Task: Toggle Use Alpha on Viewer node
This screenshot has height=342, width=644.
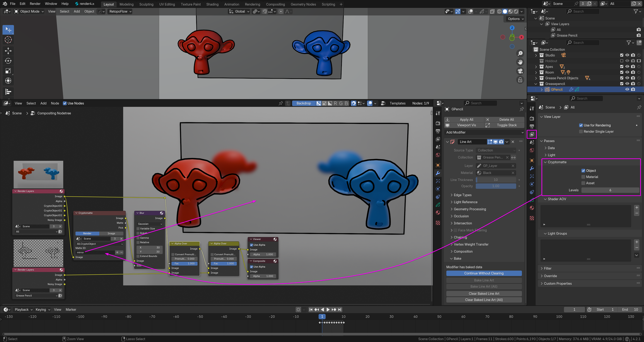Action: pos(251,245)
